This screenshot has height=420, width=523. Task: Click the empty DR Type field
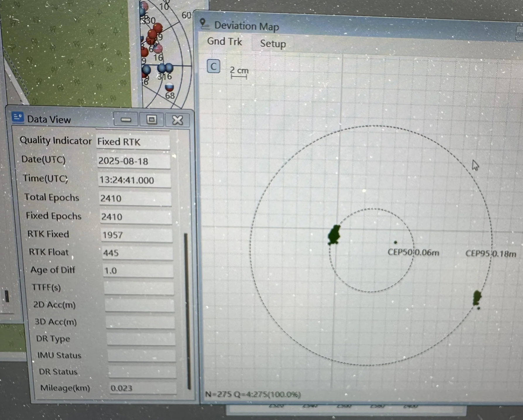pyautogui.click(x=141, y=339)
